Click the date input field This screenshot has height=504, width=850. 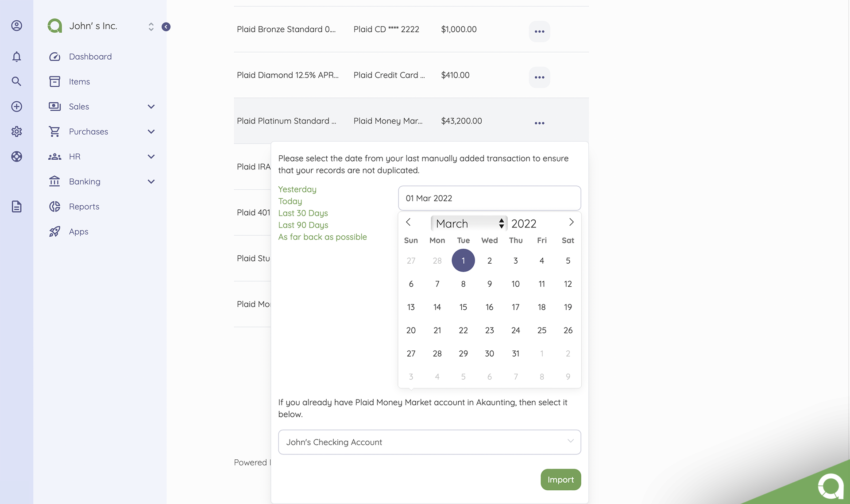point(489,198)
